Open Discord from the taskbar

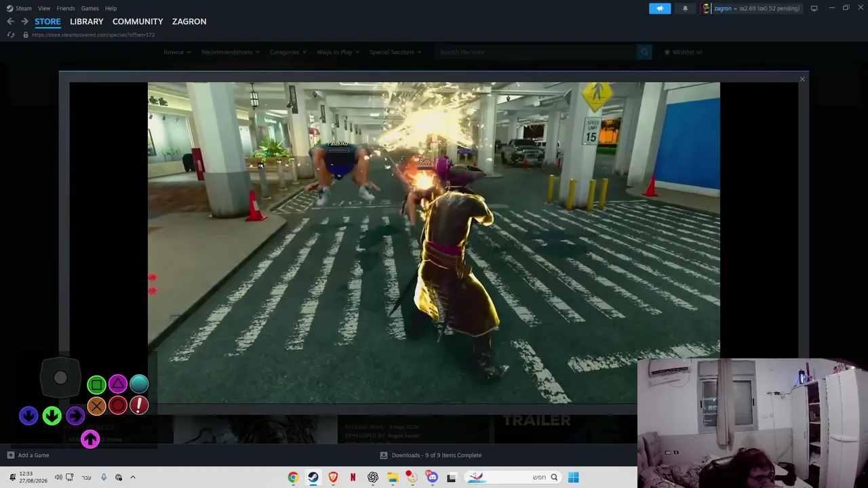pos(432,477)
